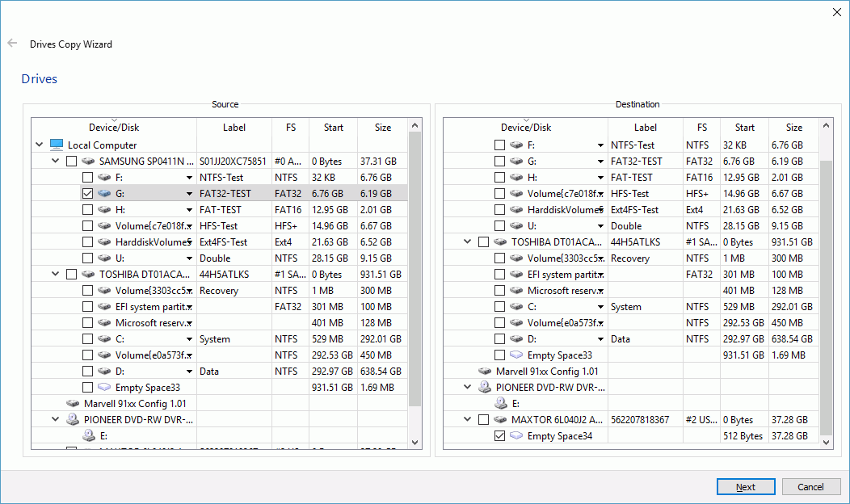The image size is (850, 504).
Task: Close the wizard window
Action: (837, 12)
